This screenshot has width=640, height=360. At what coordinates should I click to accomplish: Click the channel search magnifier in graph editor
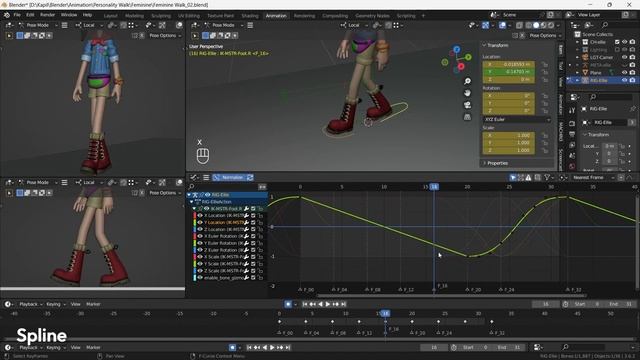pos(191,187)
